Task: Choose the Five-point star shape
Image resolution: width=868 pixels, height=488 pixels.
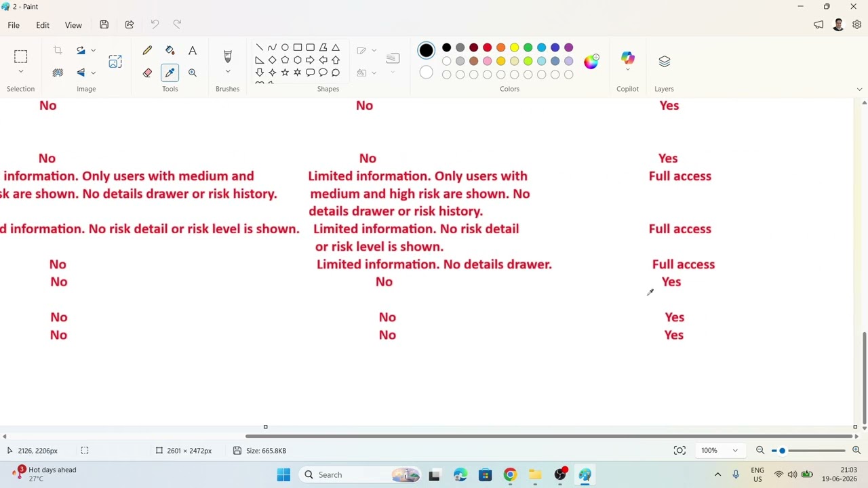Action: point(285,72)
